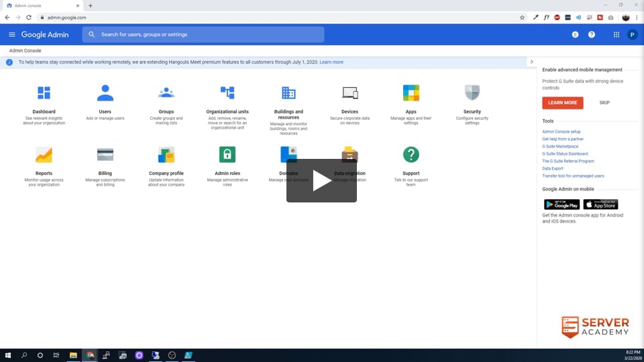Open the Google Admin hamburger menu

tap(12, 34)
